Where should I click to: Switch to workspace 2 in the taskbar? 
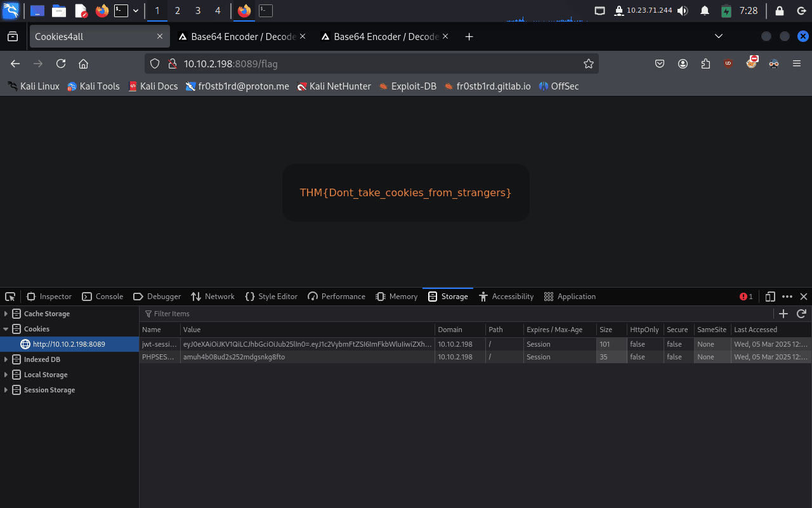177,11
